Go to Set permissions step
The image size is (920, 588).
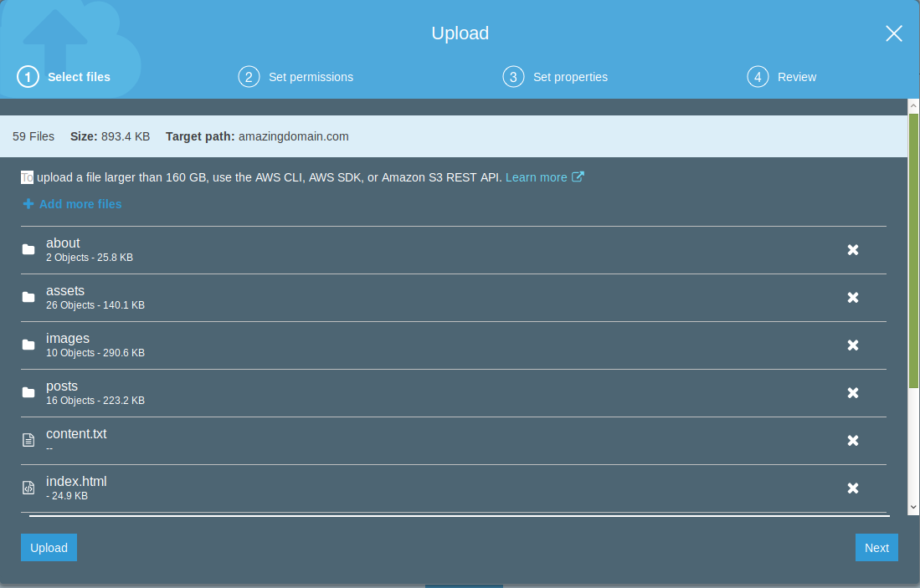point(296,77)
